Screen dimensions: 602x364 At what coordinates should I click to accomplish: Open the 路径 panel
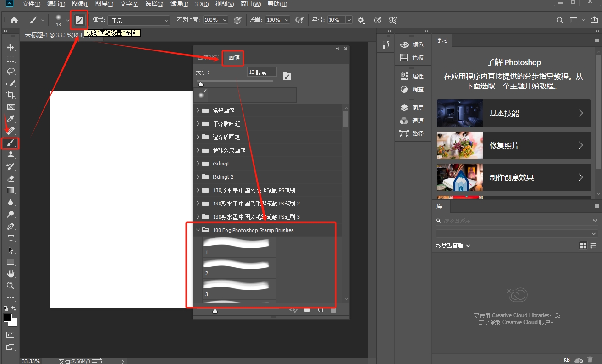412,133
